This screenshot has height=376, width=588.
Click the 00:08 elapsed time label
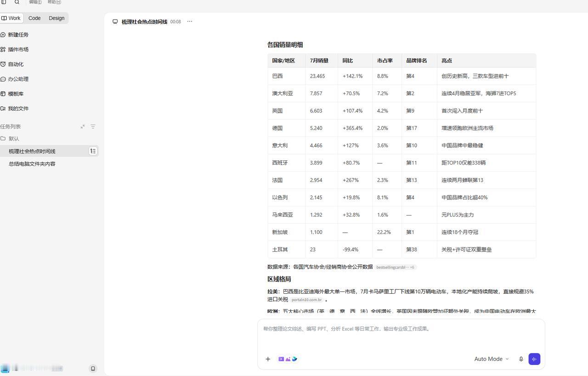(175, 22)
